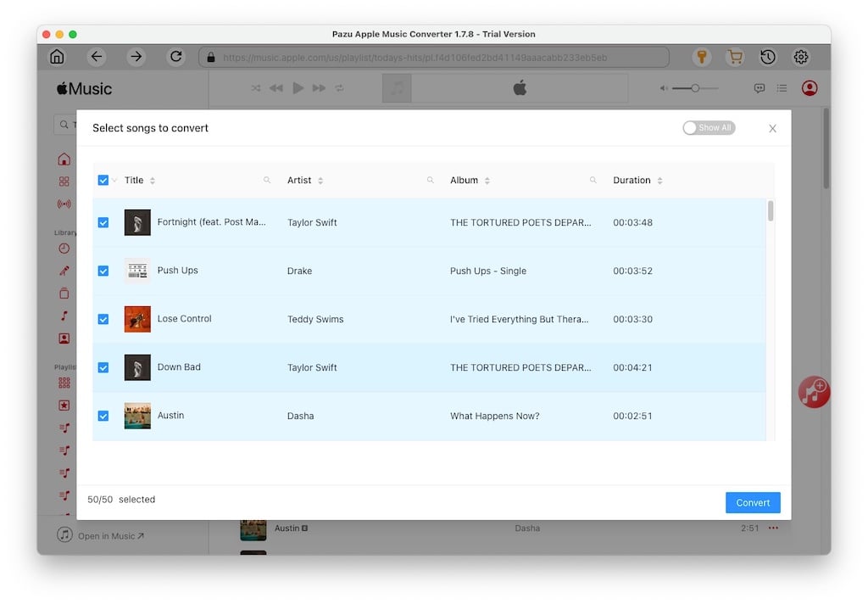Viewport: 868px width, 604px height.
Task: Adjust the volume slider knob
Action: tap(695, 88)
